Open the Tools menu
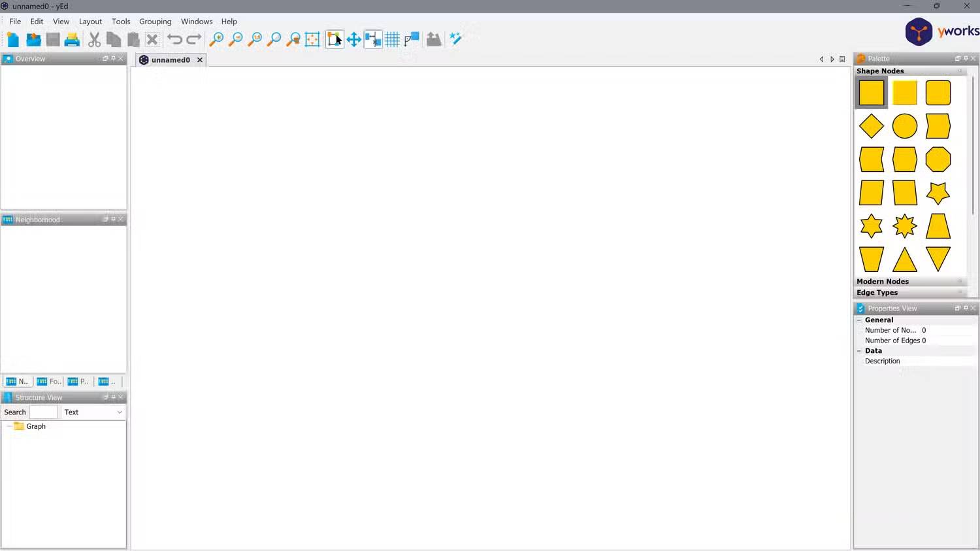980x551 pixels. tap(121, 22)
